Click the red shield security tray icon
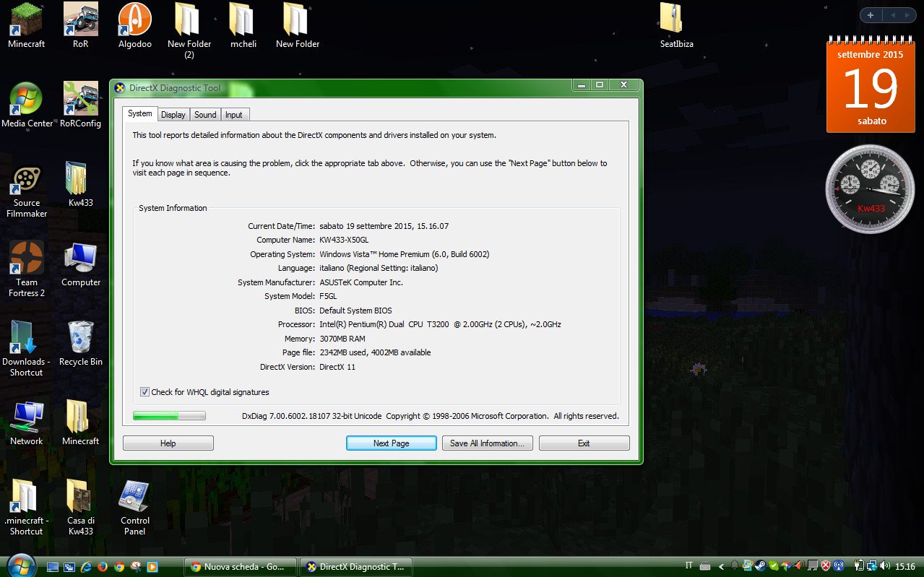This screenshot has height=577, width=924. point(826,565)
